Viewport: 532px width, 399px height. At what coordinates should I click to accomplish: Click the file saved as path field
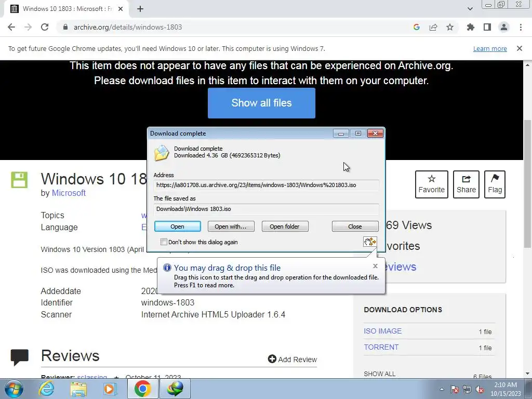click(x=266, y=209)
